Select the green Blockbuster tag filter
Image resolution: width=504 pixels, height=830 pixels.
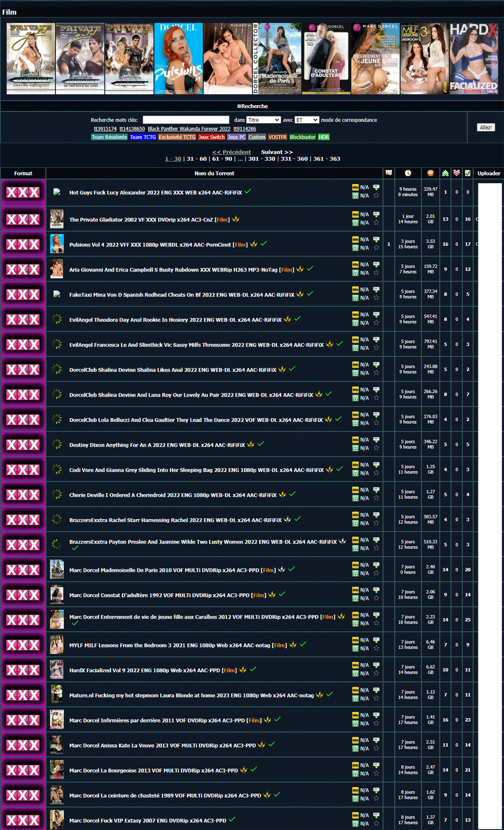302,137
